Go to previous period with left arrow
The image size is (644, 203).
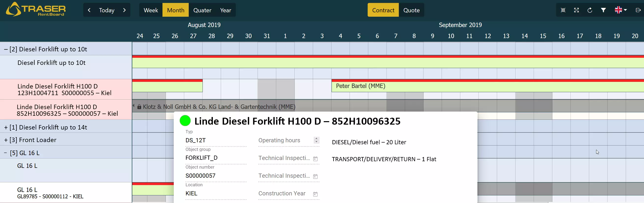pos(89,10)
